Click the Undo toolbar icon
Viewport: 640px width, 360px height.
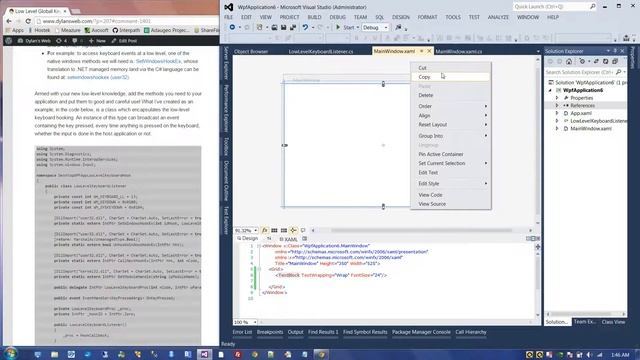coord(305,27)
